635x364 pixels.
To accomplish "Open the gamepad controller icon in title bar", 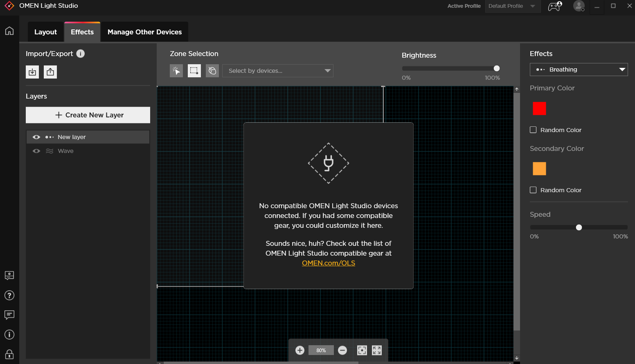I will (x=555, y=6).
